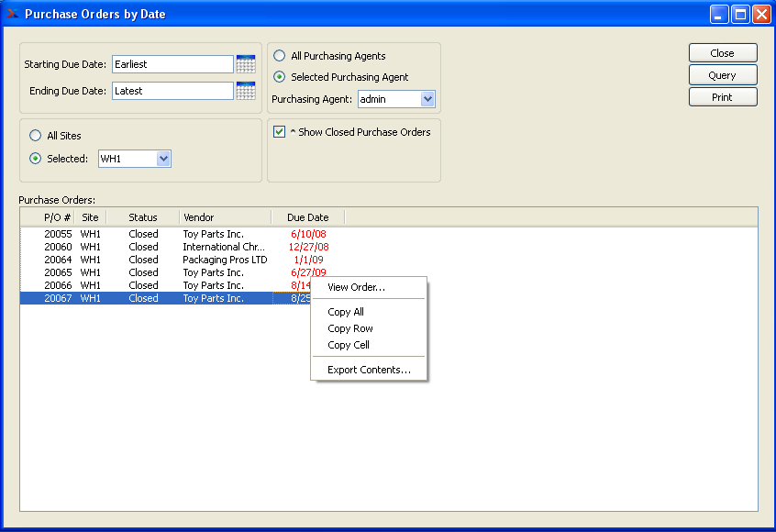Sort by the P/O # column header
This screenshot has width=776, height=532.
click(x=48, y=217)
